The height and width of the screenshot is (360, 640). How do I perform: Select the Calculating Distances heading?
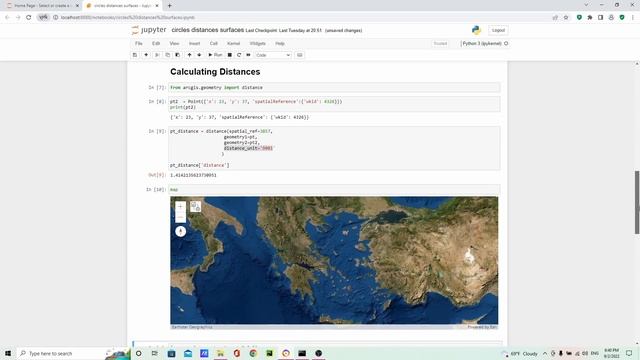click(x=215, y=72)
